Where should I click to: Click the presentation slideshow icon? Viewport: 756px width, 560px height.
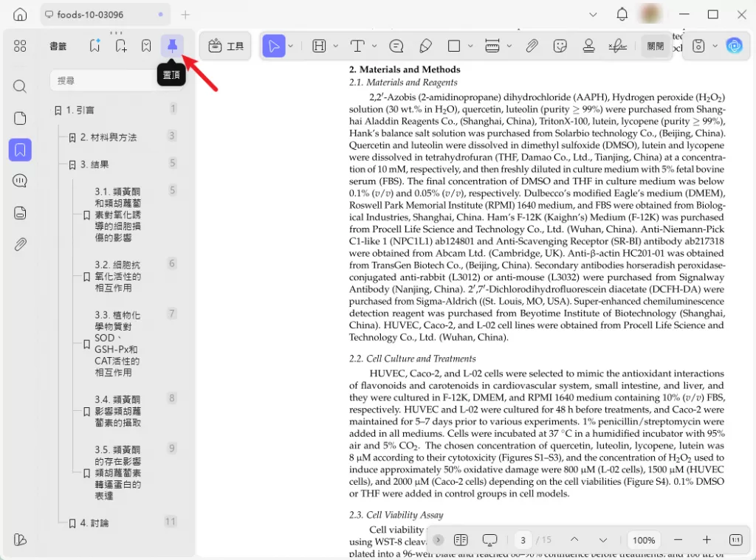[x=489, y=540]
